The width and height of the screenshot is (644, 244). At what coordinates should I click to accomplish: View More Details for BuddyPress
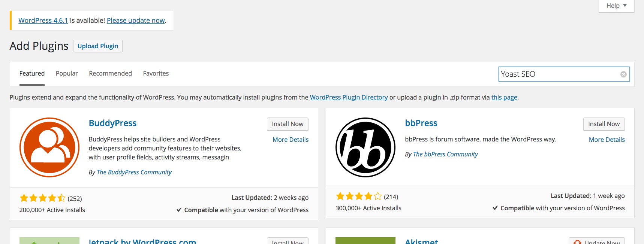291,140
